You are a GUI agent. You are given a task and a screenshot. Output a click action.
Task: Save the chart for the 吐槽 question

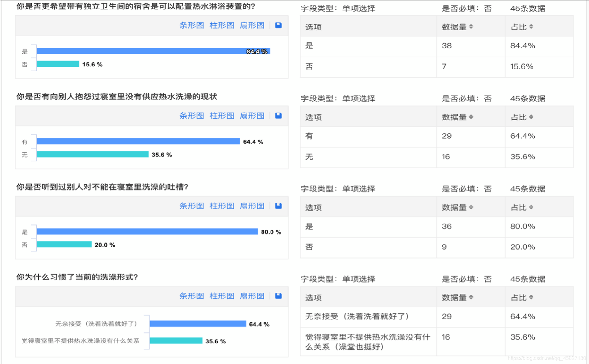tap(278, 206)
